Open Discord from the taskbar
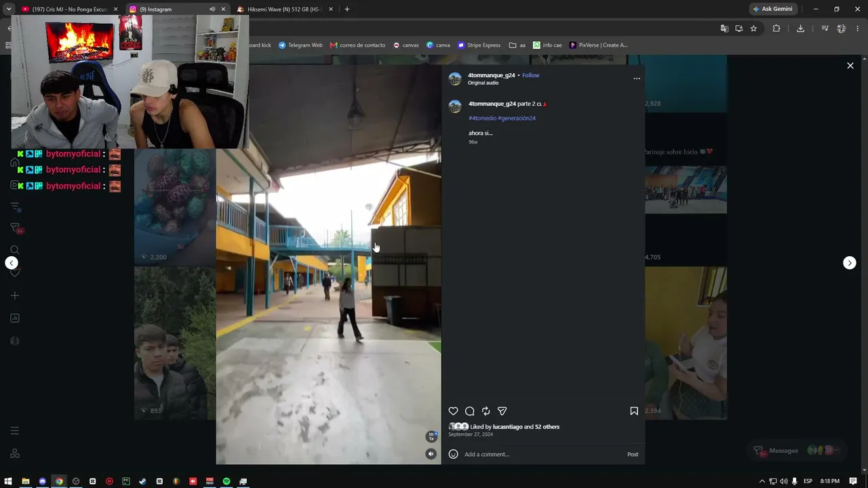This screenshot has width=868, height=488. coord(43,481)
